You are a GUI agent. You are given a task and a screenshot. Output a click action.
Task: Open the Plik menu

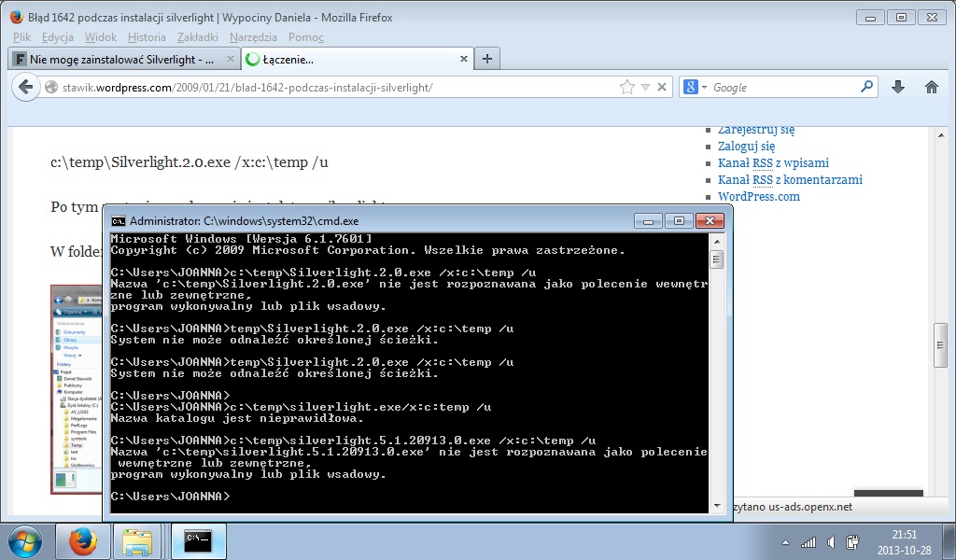coord(22,37)
